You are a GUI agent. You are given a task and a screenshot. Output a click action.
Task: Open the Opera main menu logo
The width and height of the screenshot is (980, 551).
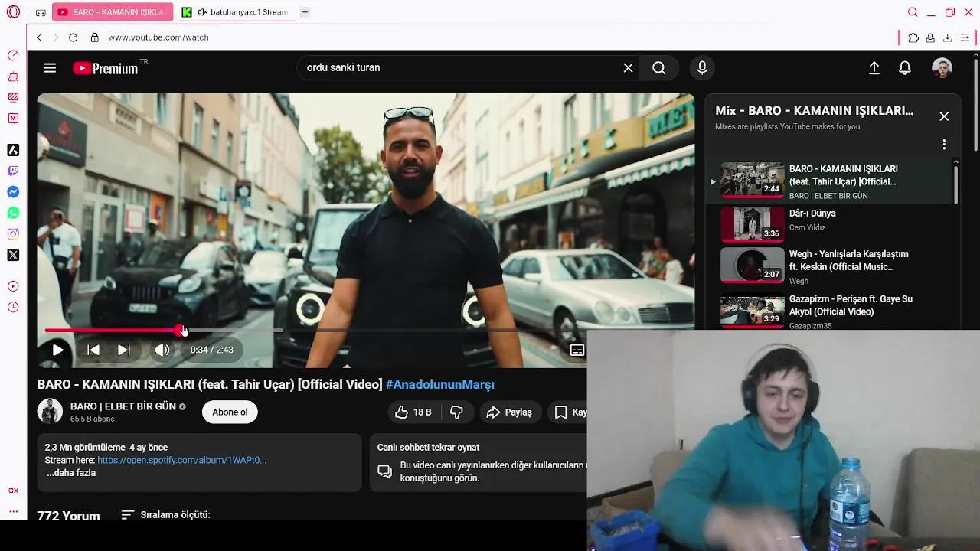[13, 12]
